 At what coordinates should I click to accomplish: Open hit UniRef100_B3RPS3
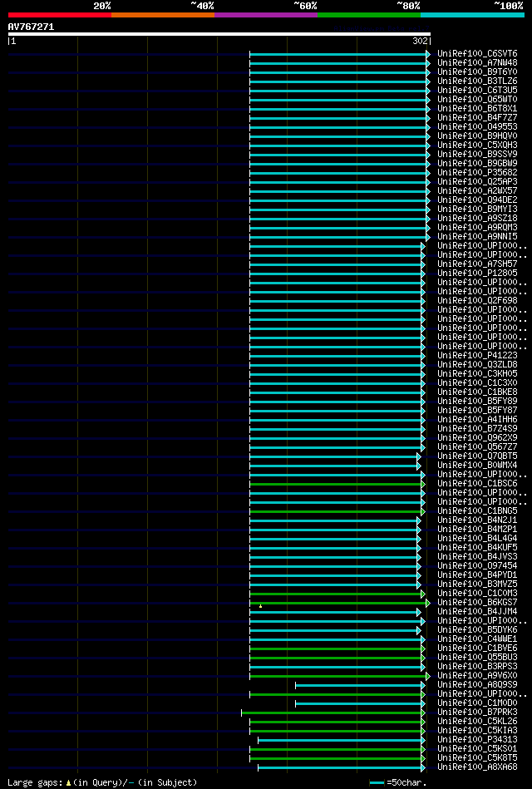point(477,667)
